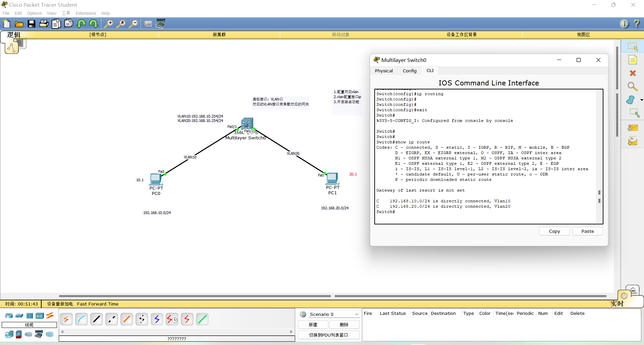
Task: Select the End Devices category icon
Action: (x=9, y=334)
